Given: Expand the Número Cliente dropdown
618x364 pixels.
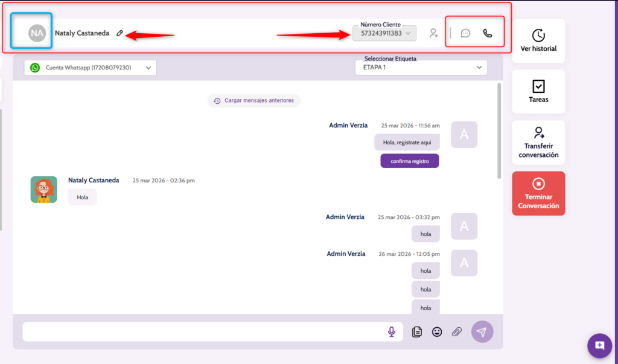Looking at the screenshot, I should tap(384, 33).
